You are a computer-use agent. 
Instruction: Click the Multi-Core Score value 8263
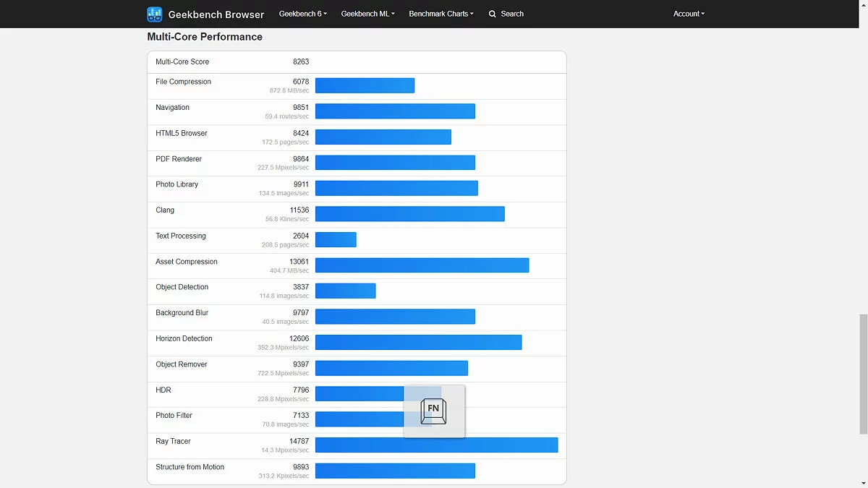(x=300, y=62)
